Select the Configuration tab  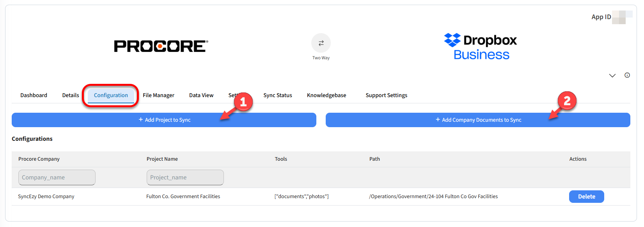point(111,95)
